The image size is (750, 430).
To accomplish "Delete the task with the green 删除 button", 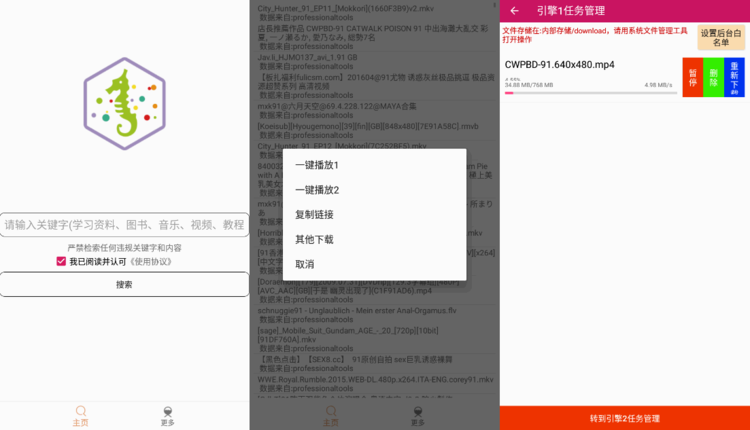I will (713, 77).
